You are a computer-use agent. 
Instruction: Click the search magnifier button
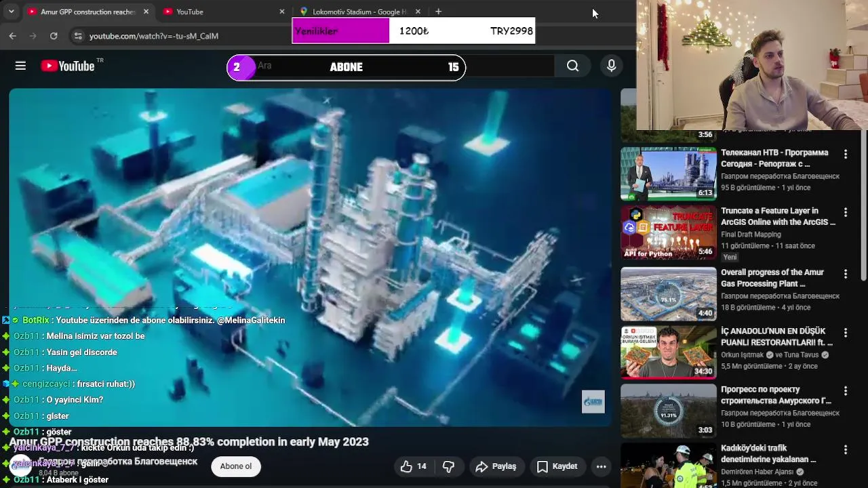point(573,66)
